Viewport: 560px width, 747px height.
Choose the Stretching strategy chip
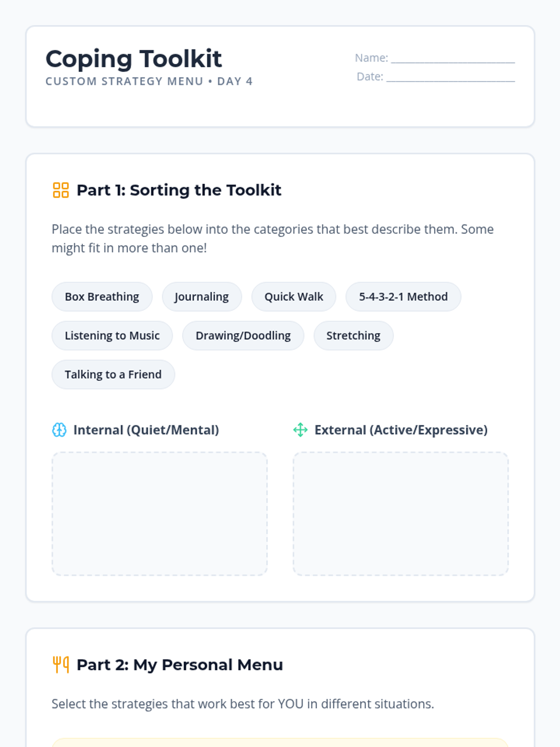(x=353, y=335)
